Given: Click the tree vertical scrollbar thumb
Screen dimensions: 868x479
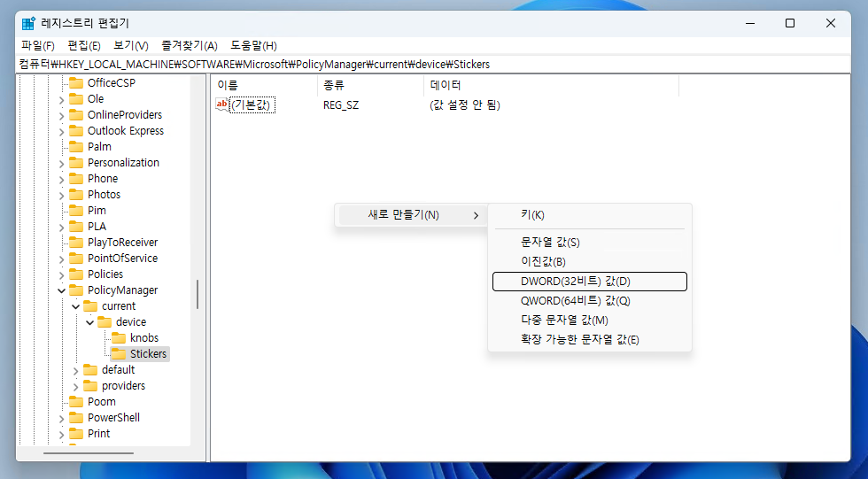Looking at the screenshot, I should [197, 294].
